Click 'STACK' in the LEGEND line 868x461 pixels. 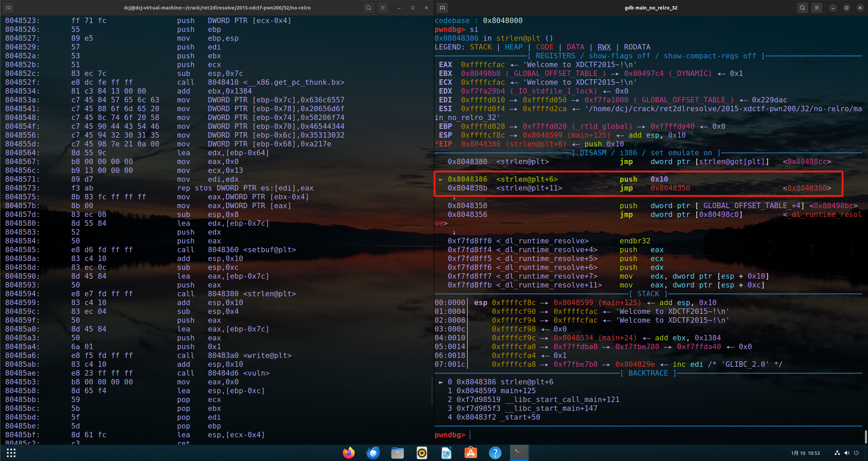click(x=481, y=47)
